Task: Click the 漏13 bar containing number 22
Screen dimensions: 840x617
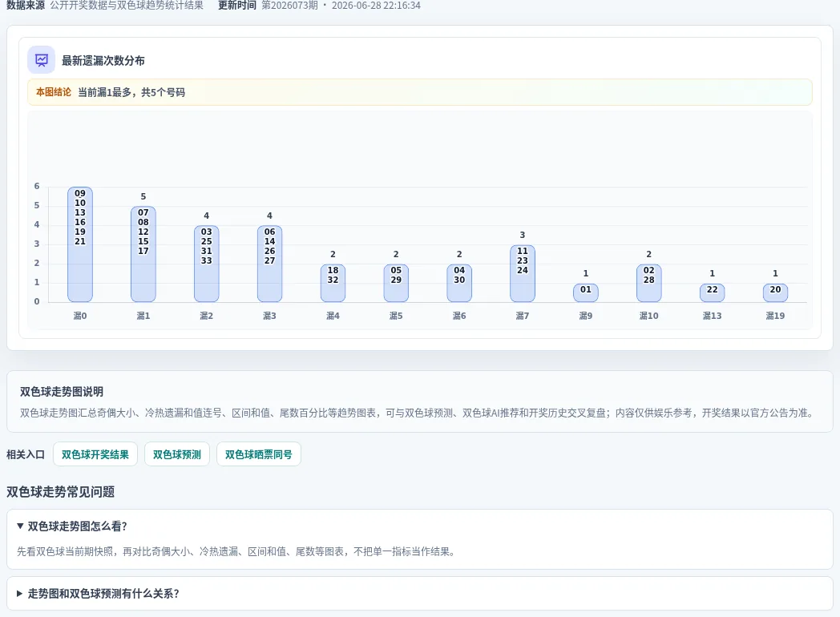Action: [712, 292]
